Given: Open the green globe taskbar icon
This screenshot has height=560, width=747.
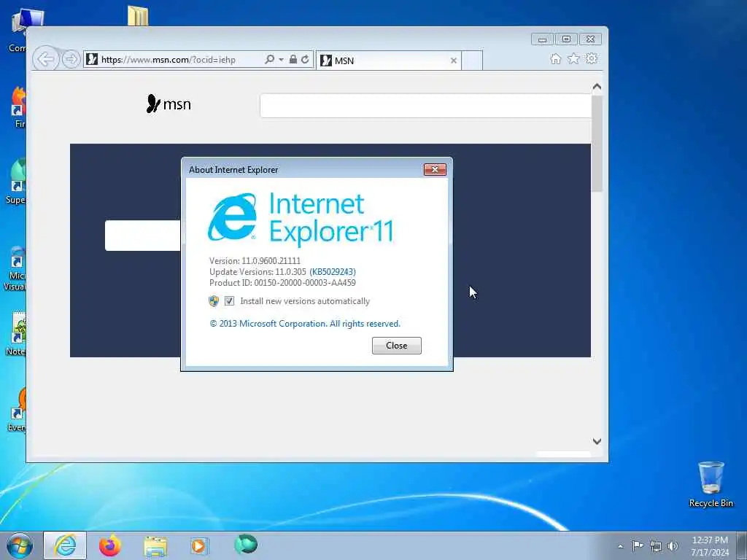Looking at the screenshot, I should [246, 545].
